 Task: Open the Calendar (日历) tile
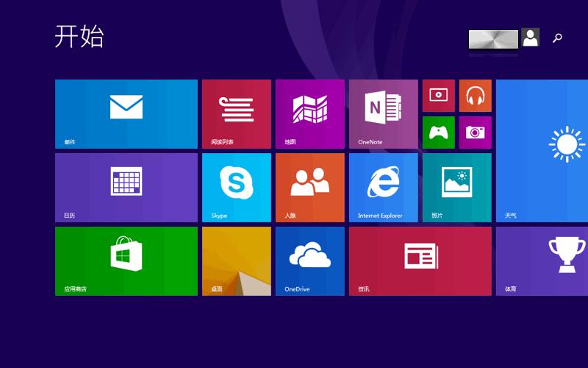tap(126, 188)
